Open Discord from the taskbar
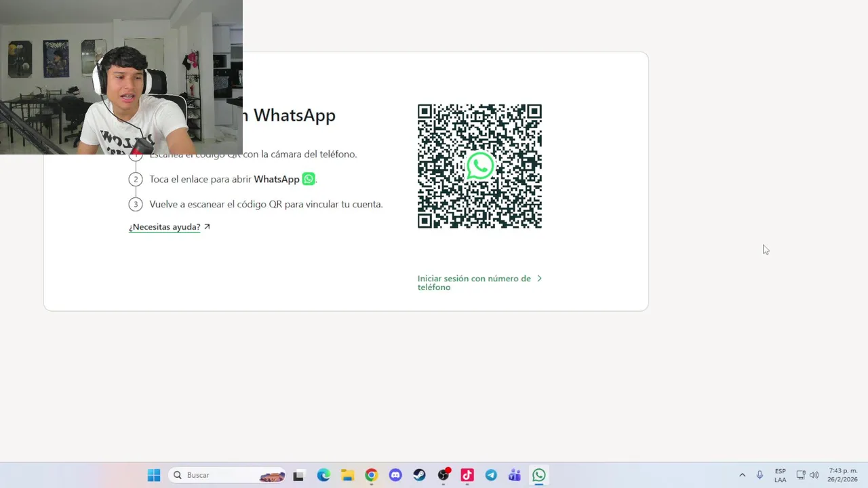868x488 pixels. [395, 475]
